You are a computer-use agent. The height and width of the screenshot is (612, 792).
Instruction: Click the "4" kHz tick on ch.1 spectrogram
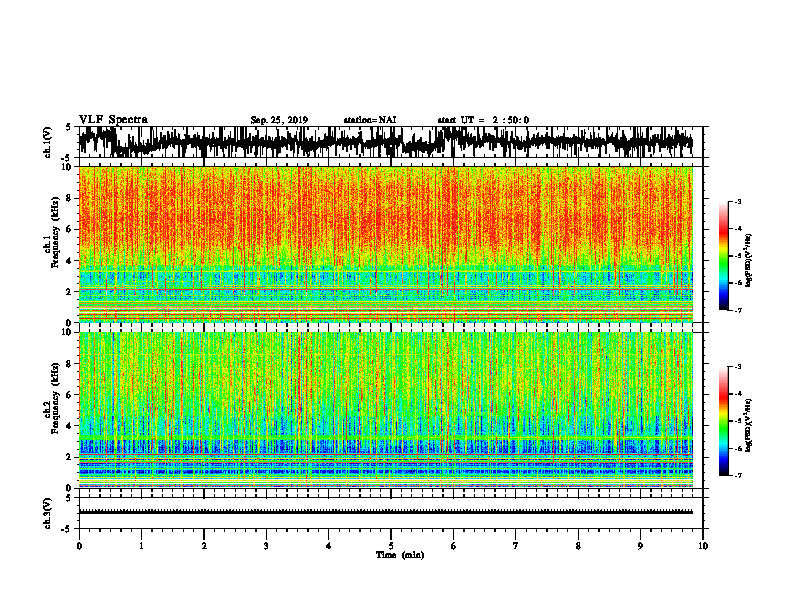pos(69,261)
